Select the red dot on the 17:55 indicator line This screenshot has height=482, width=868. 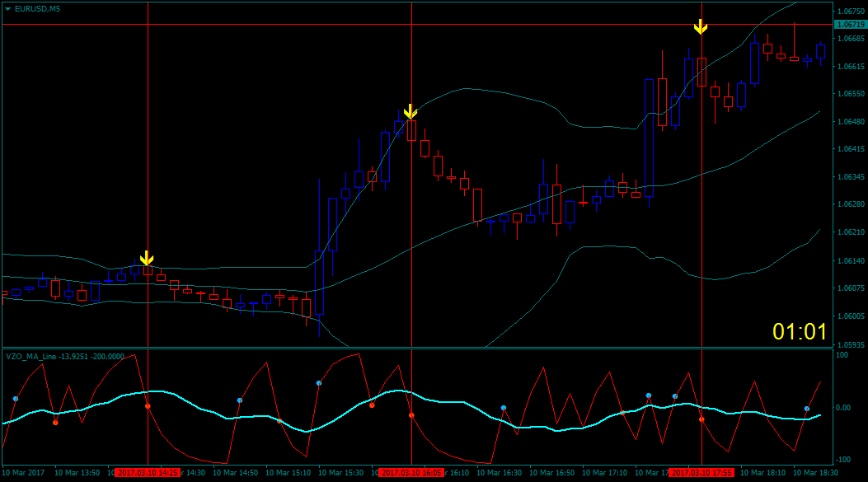(701, 419)
